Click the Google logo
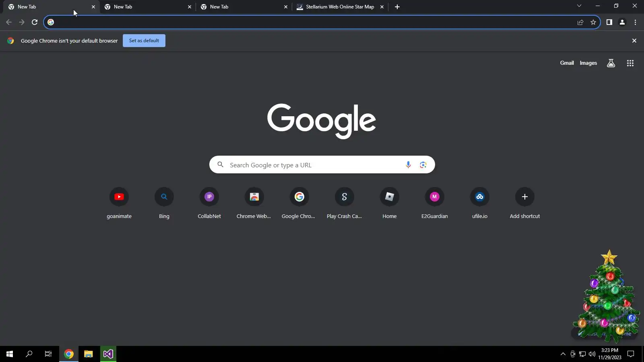The height and width of the screenshot is (362, 644). [322, 121]
